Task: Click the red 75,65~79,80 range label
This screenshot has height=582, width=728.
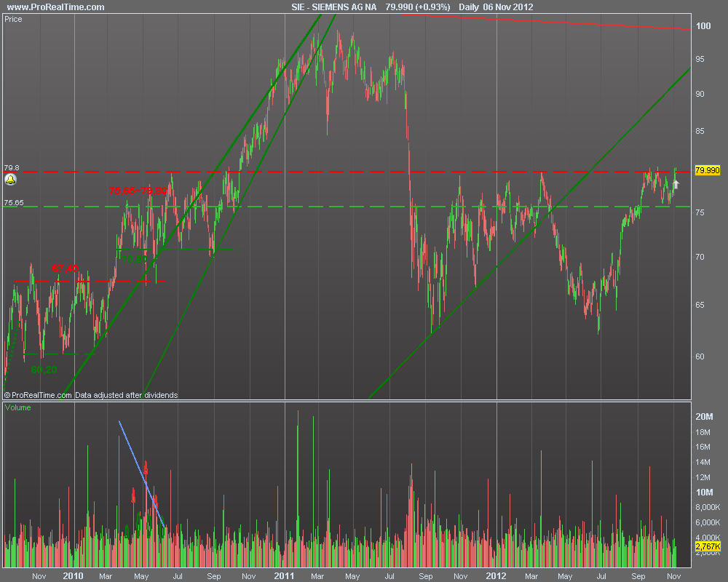Action: [x=138, y=191]
